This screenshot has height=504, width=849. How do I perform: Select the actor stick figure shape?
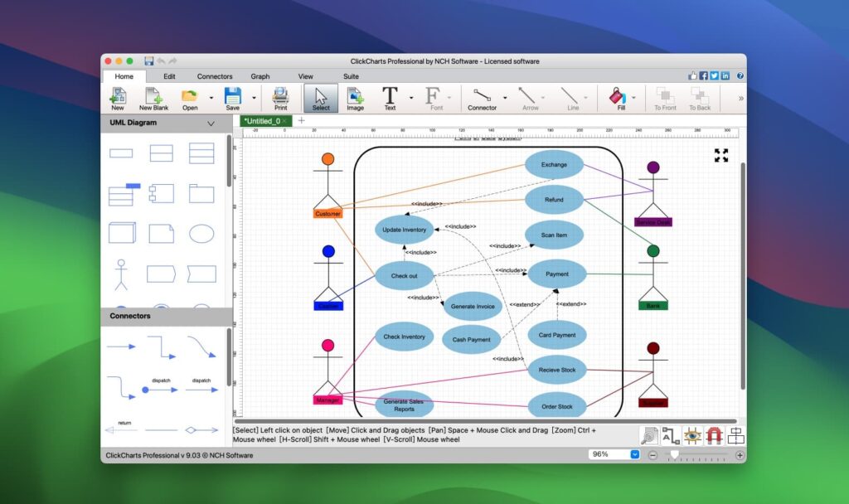[x=121, y=274]
